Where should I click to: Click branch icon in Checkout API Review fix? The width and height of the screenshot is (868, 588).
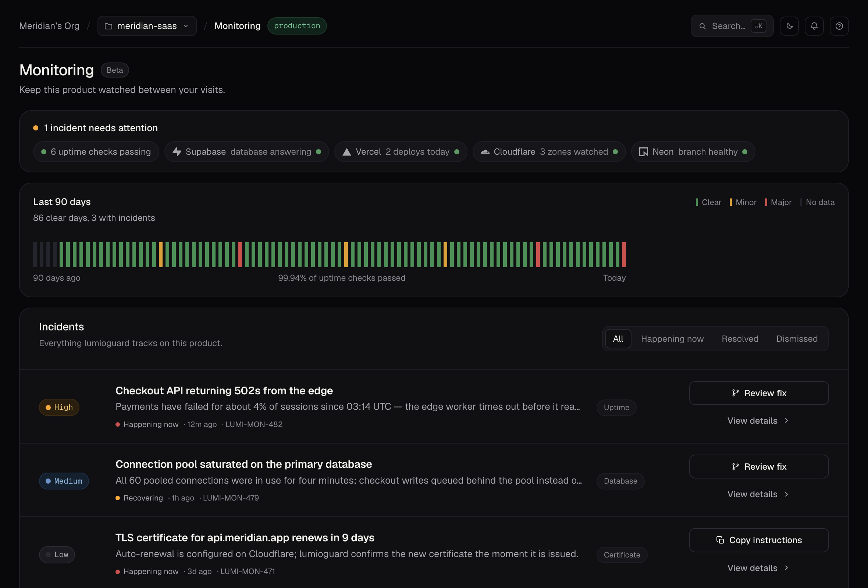point(736,393)
